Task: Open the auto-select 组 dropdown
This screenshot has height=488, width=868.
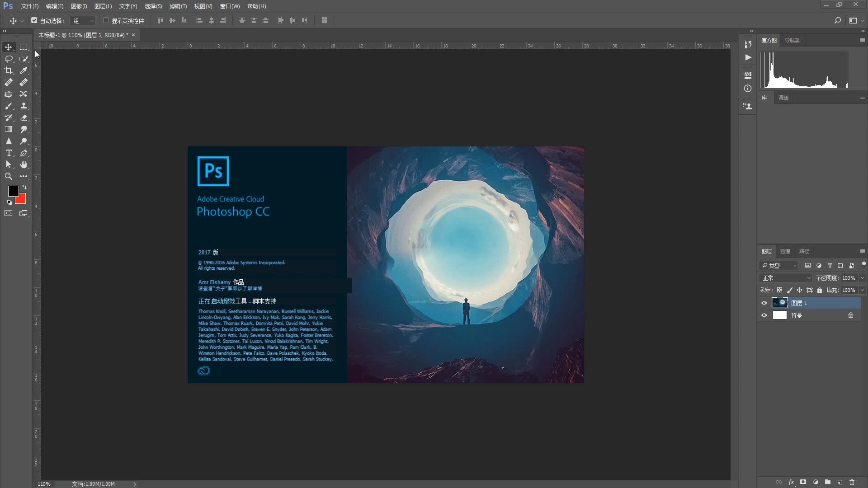Action: coord(84,21)
